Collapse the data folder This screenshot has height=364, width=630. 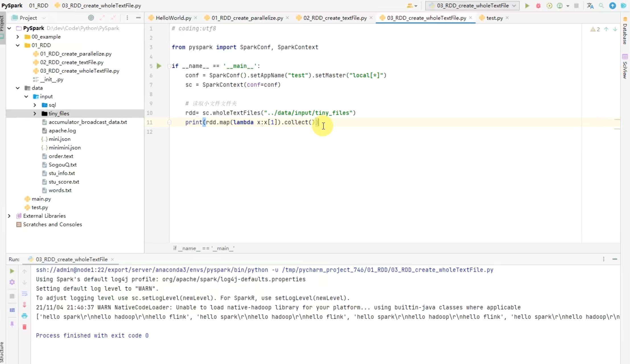(18, 88)
